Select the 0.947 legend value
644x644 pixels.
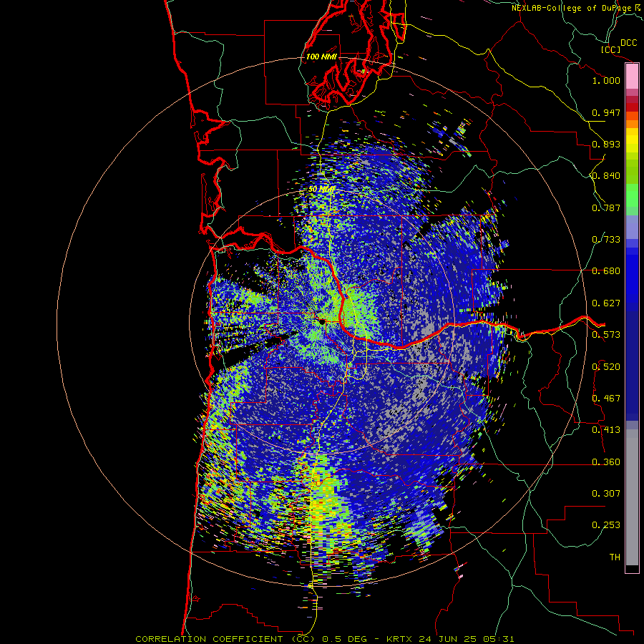(x=606, y=112)
